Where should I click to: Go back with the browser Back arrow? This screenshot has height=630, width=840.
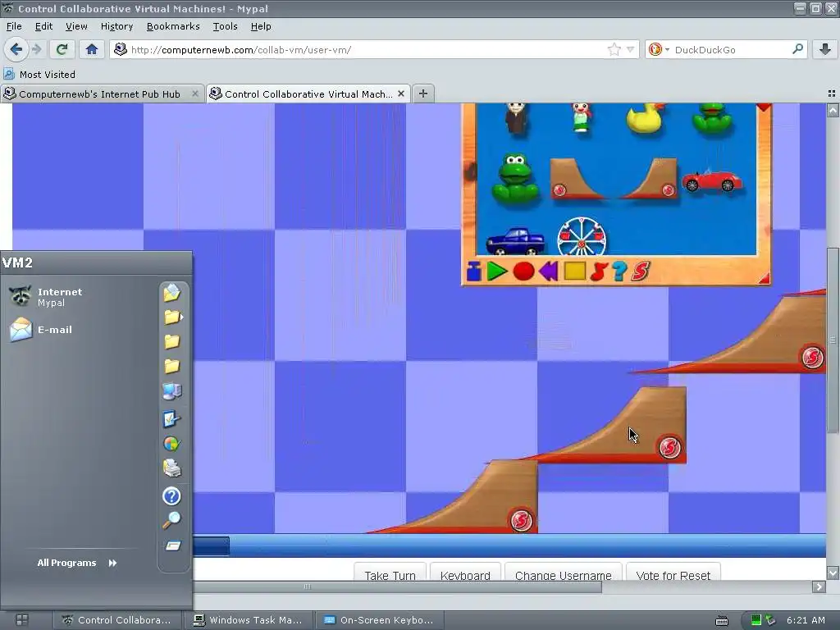16,49
